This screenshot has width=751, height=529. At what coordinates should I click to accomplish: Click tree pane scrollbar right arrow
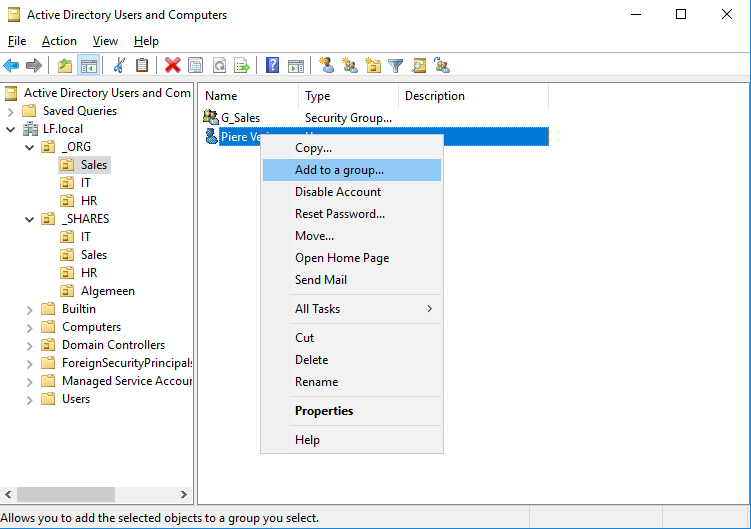(x=184, y=494)
